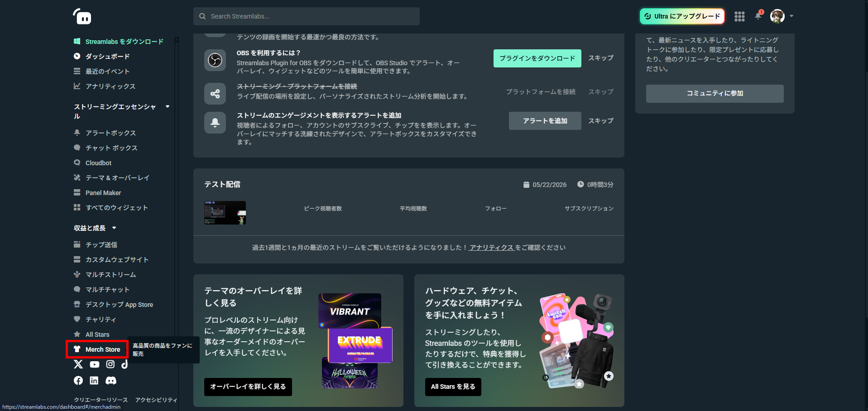Screen dimensions: 868x411
Task: Open the X (Twitter) social icon
Action: [x=78, y=364]
